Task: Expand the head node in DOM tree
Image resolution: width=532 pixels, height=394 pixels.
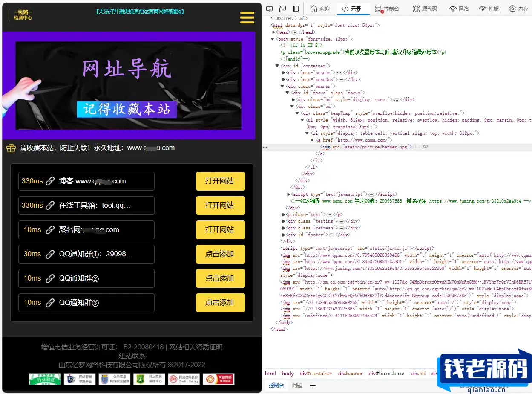Action: 273,32
